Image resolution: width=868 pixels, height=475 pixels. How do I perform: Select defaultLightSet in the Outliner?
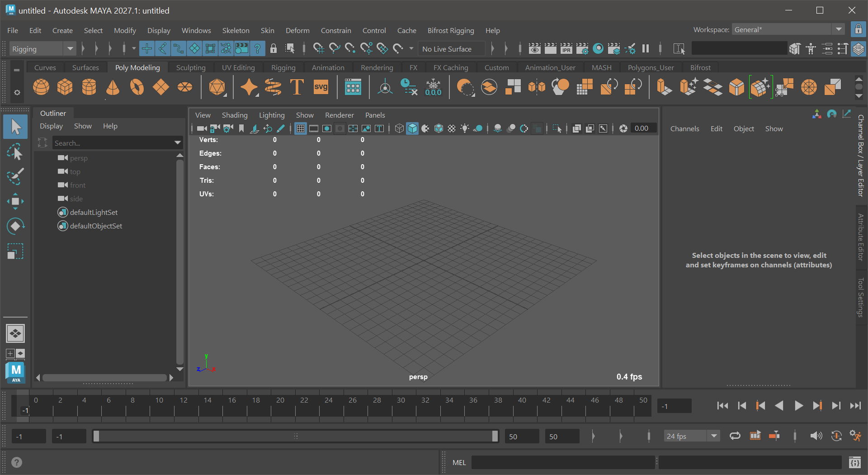click(x=94, y=212)
